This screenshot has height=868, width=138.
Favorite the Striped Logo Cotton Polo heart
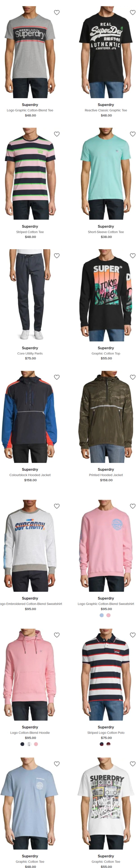(x=133, y=635)
